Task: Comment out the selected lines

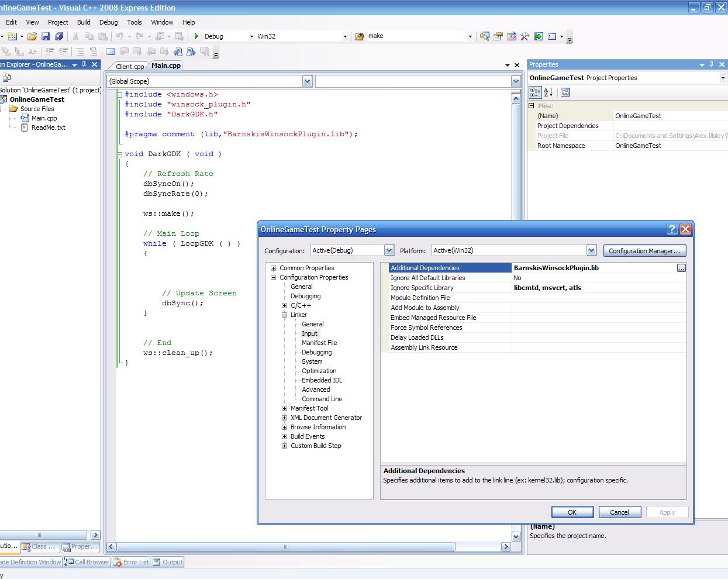Action: pos(80,51)
